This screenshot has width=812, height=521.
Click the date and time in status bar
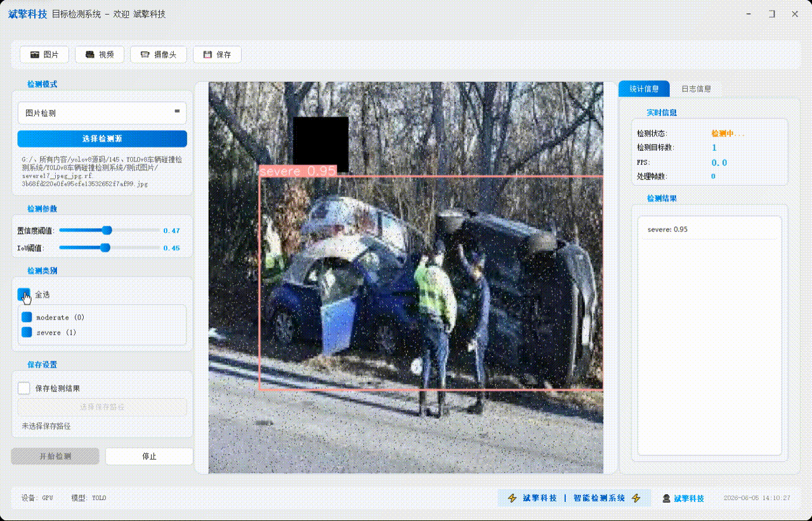pyautogui.click(x=757, y=498)
